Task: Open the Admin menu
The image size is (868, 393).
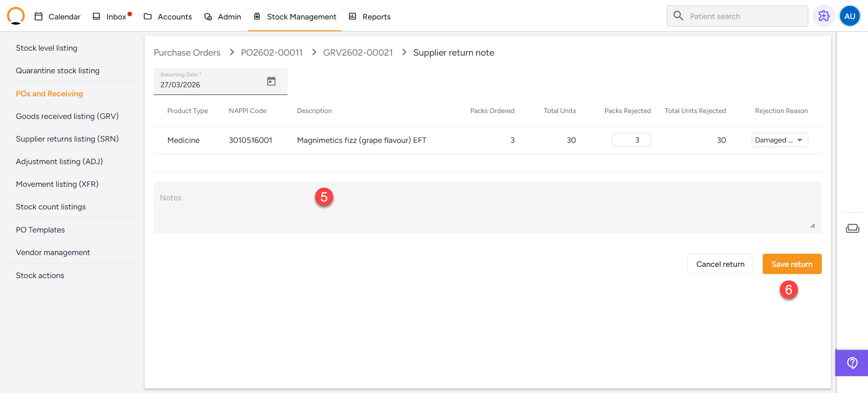Action: pyautogui.click(x=223, y=17)
